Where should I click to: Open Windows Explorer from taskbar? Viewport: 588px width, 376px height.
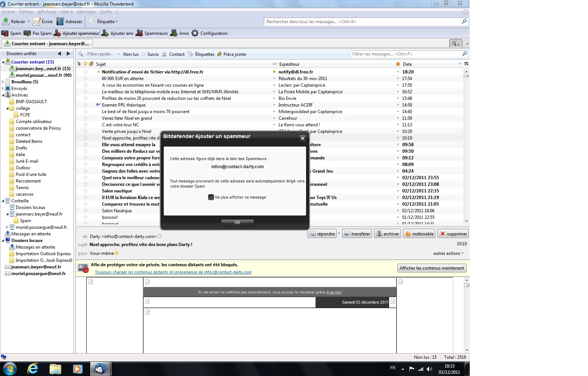pyautogui.click(x=55, y=369)
